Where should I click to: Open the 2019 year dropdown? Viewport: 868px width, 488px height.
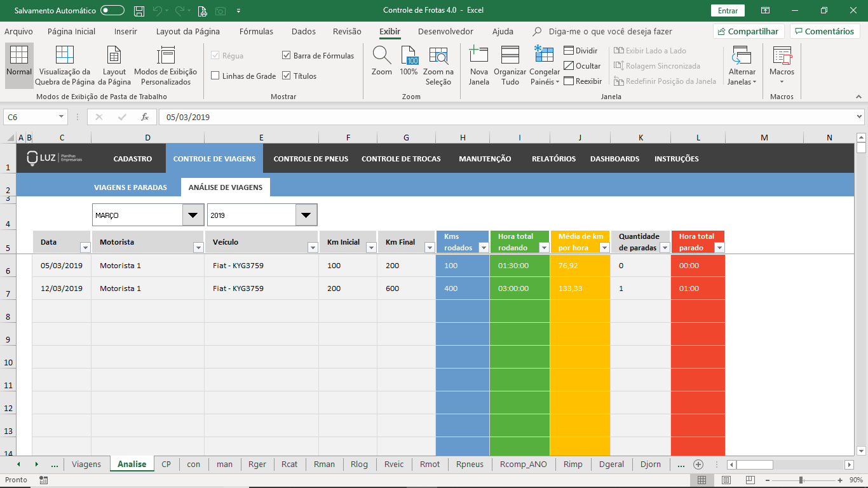tap(306, 215)
